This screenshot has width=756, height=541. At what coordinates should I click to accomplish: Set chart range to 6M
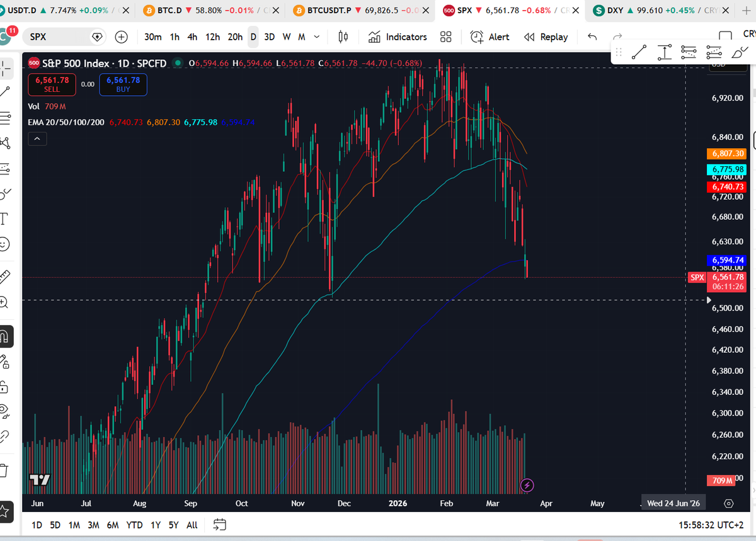(113, 525)
